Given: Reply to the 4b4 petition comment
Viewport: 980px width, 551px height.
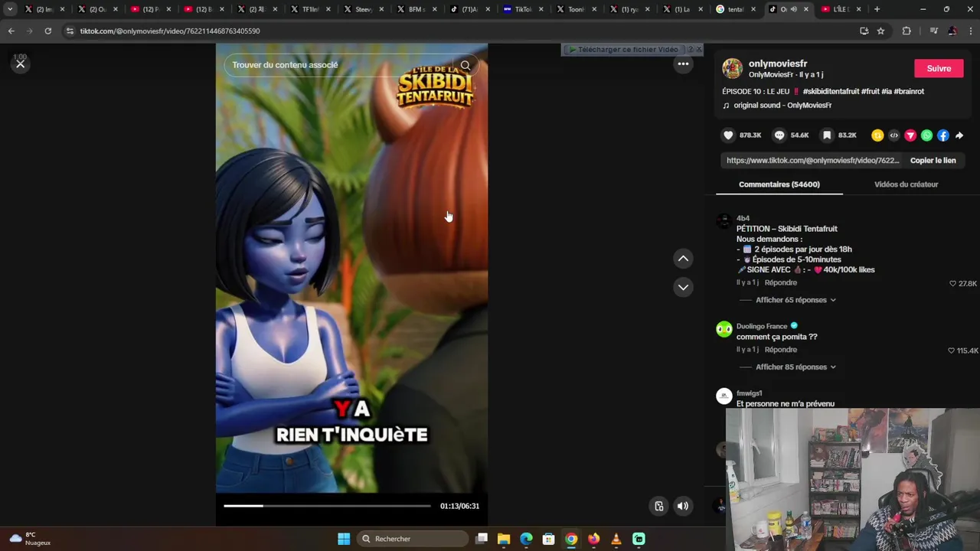Looking at the screenshot, I should coord(781,282).
